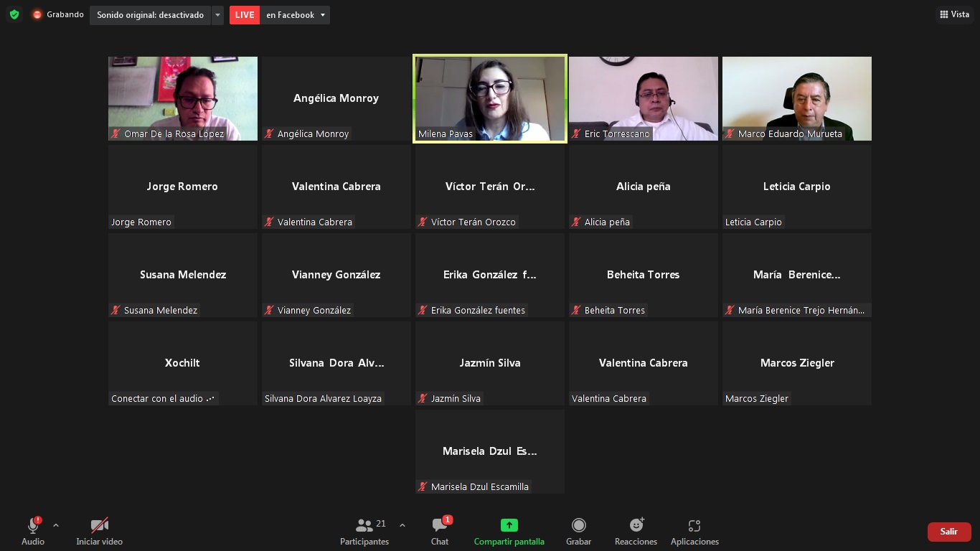Click the Grabar record icon
Viewport: 980px width, 551px height.
pos(579,526)
